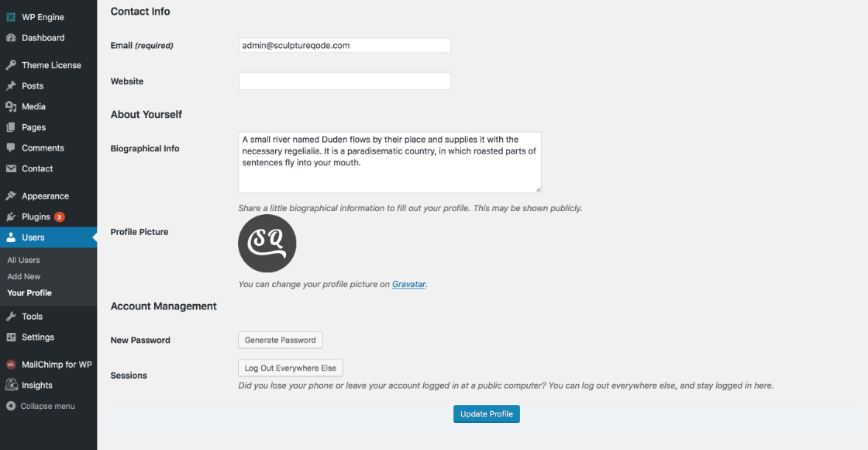This screenshot has height=450, width=868.
Task: Click the Appearance paintbrush icon
Action: [11, 196]
